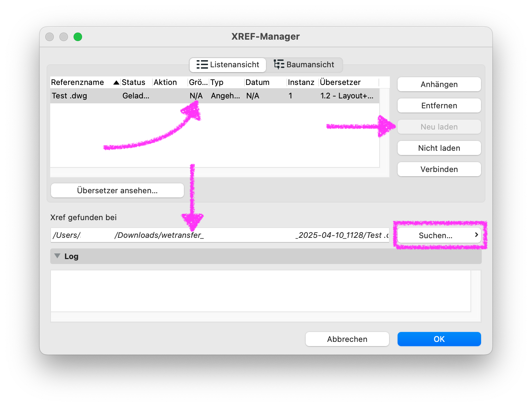Click the Grö... column header

click(198, 82)
